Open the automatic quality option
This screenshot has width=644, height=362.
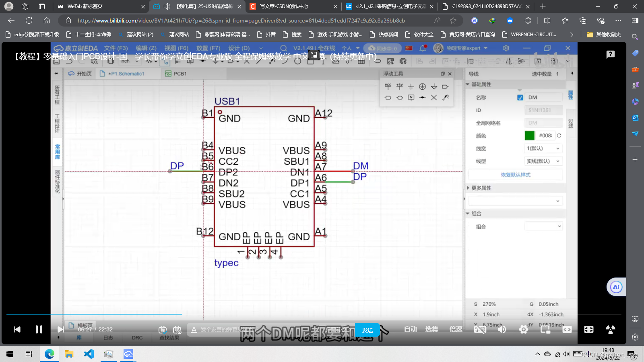(411, 329)
